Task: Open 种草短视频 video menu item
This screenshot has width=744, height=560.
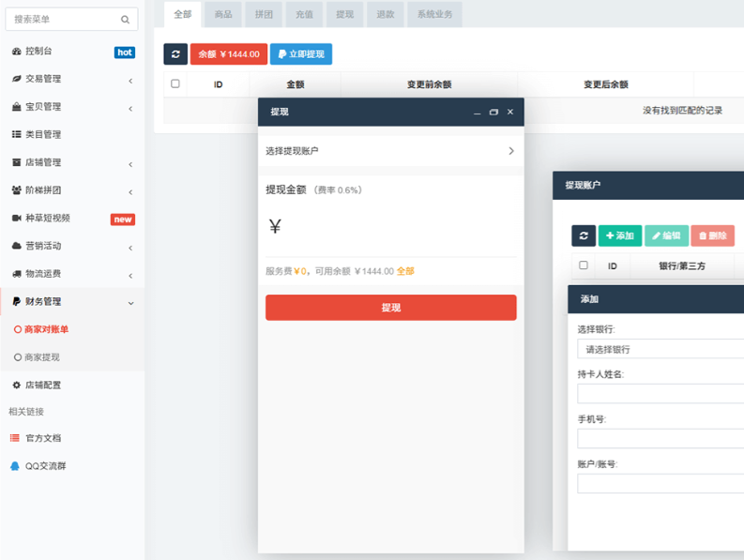Action: pyautogui.click(x=47, y=219)
